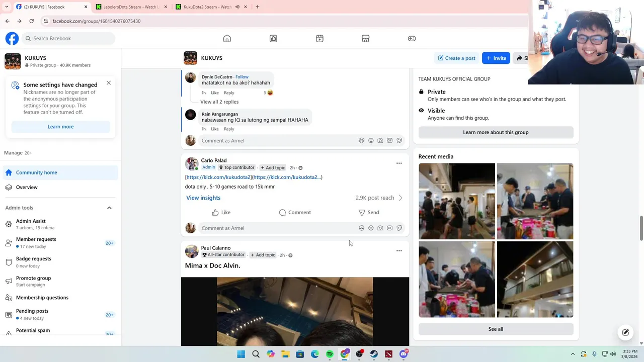Screen dimensions: 644x362
Task: Open Member requests in sidebar
Action: pos(60,243)
